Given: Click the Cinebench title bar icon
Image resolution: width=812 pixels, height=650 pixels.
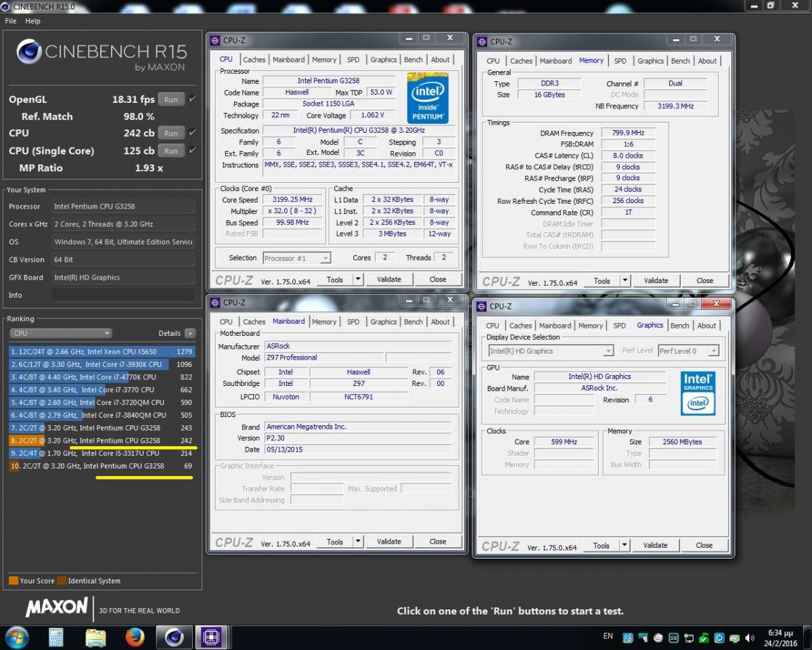Looking at the screenshot, I should (x=6, y=6).
